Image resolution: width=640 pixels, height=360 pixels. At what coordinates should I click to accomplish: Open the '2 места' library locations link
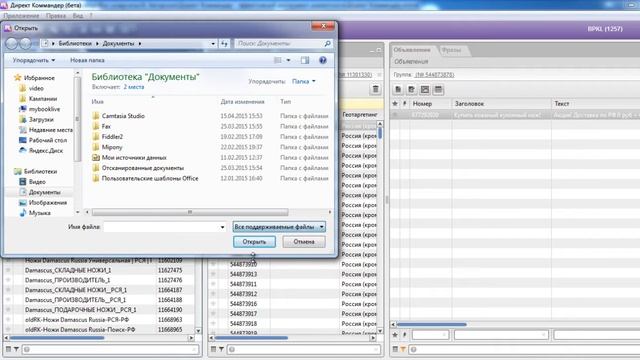tap(134, 87)
